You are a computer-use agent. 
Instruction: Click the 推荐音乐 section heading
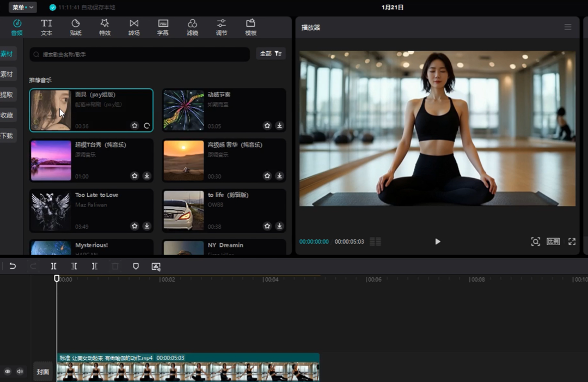pyautogui.click(x=40, y=80)
